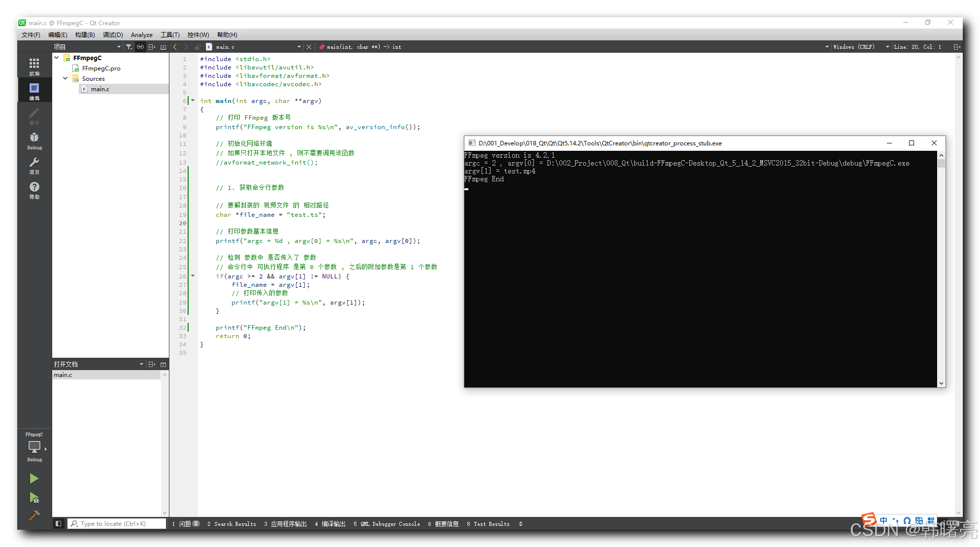
Task: Open the main.c file selector dropdown
Action: coord(299,47)
